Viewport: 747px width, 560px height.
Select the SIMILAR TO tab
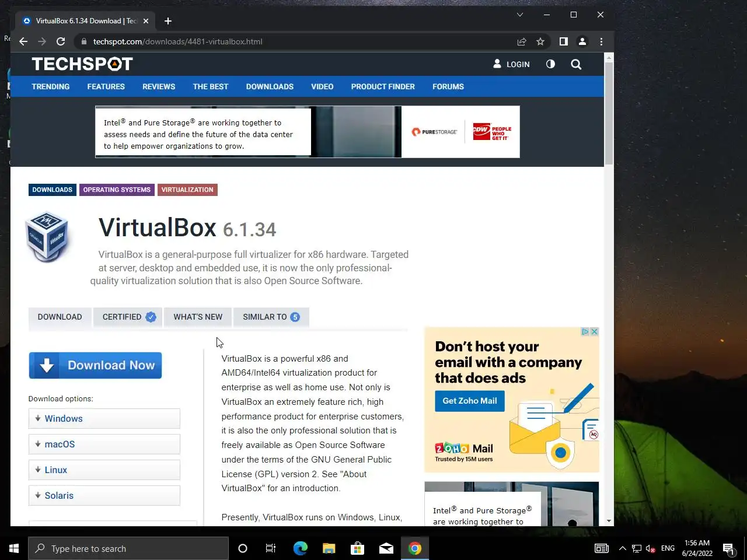coord(271,317)
